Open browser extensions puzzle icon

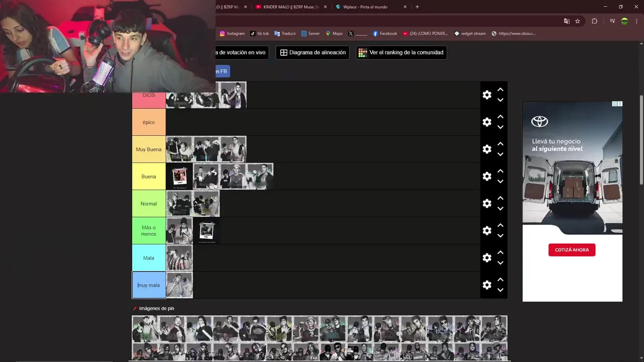click(x=594, y=21)
